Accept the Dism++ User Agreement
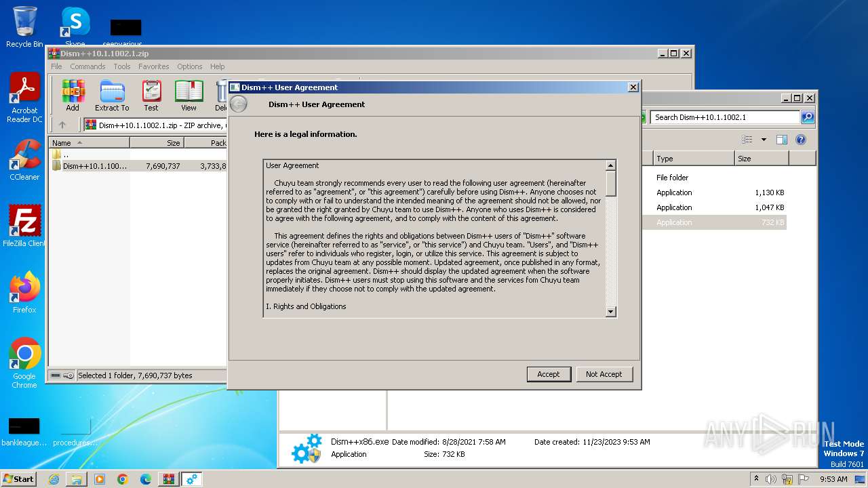The image size is (868, 488). pos(549,374)
